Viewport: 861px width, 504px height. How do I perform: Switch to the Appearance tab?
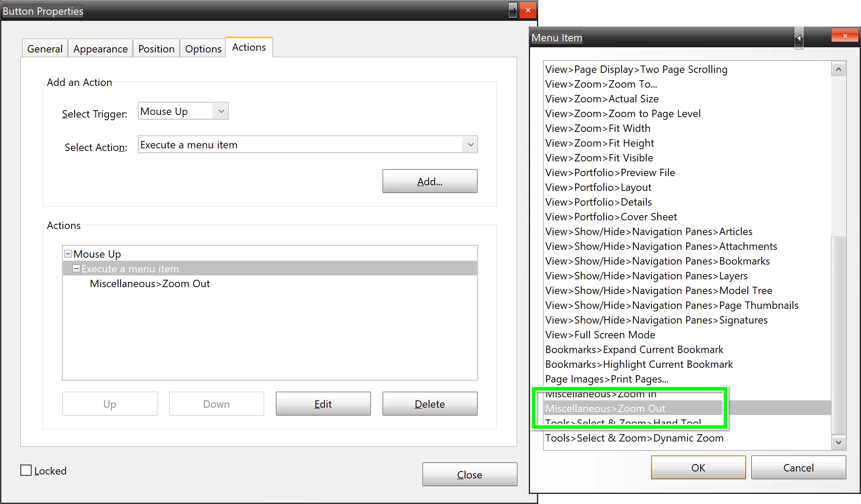point(100,49)
